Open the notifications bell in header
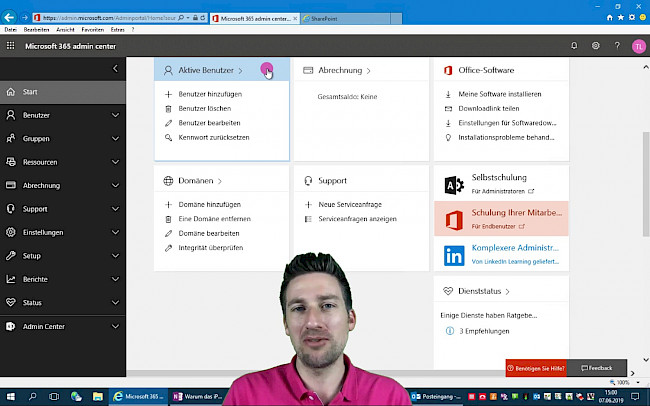Screen dimensions: 650x406 point(574,46)
